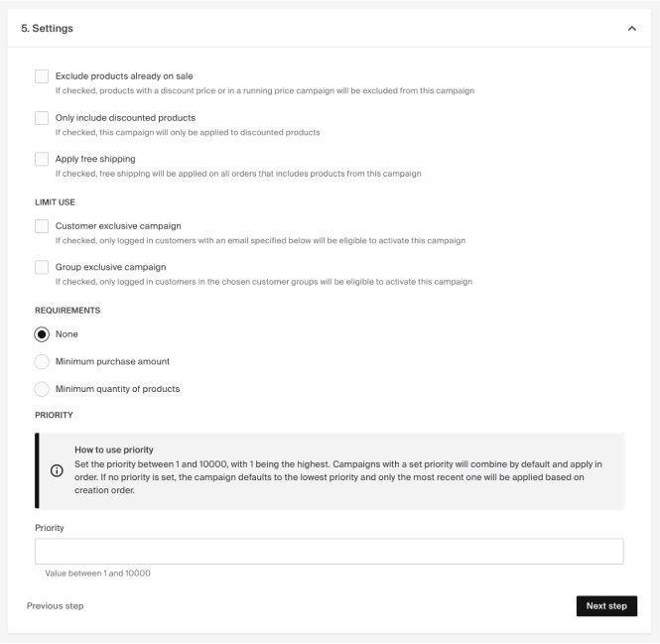Screen dimensions: 660x644
Task: Click the Group exclusive campaign label text
Action: (x=110, y=267)
